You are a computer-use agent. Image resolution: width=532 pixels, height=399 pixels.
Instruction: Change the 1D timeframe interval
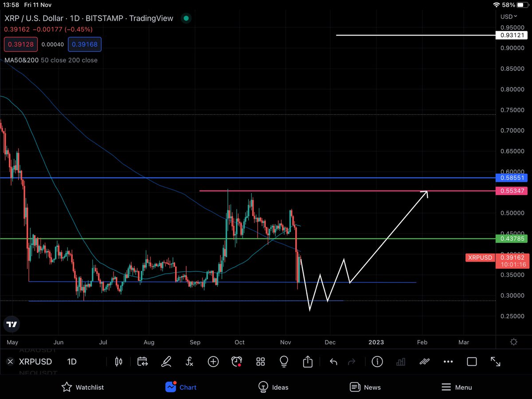tap(72, 362)
